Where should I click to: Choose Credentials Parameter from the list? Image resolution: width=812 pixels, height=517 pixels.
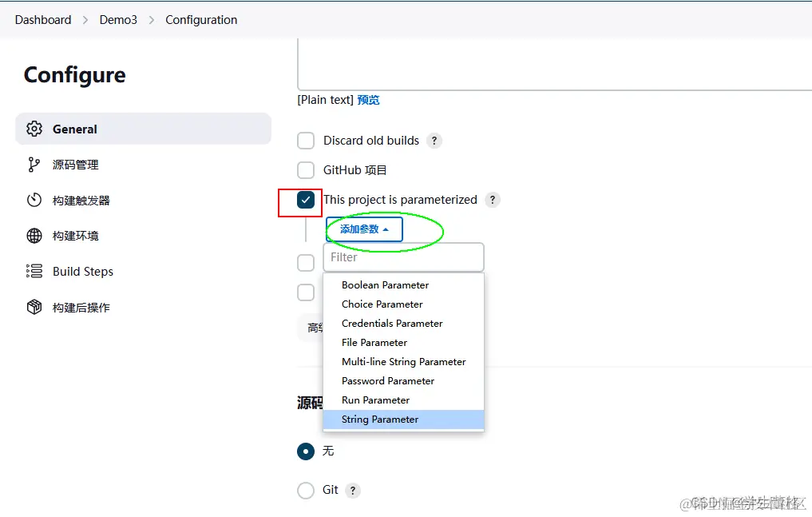point(403,324)
